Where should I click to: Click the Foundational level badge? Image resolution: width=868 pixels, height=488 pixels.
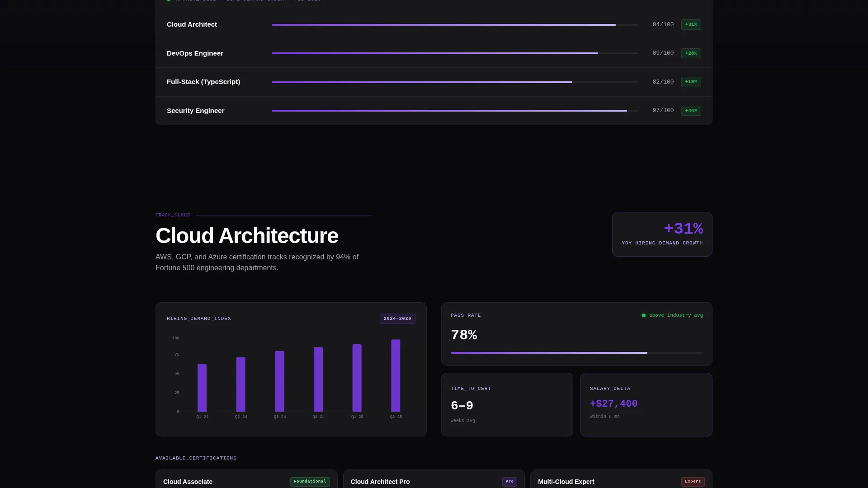310,482
